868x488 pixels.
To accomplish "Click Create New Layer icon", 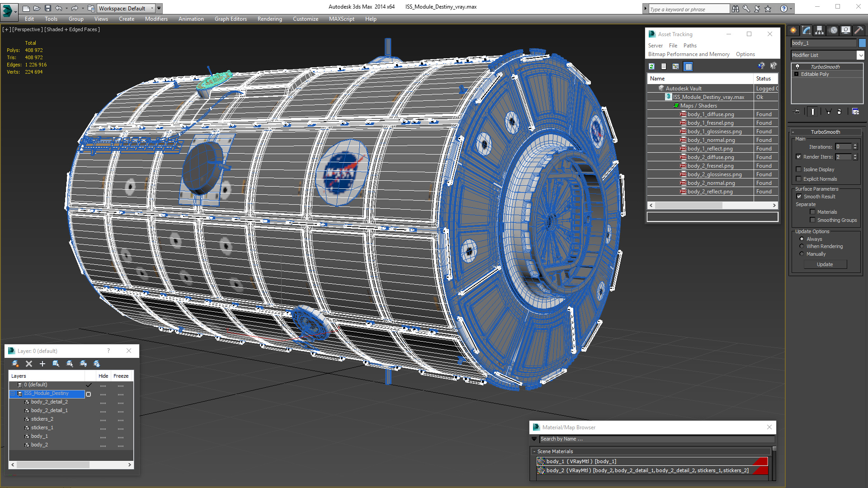I will coord(15,364).
